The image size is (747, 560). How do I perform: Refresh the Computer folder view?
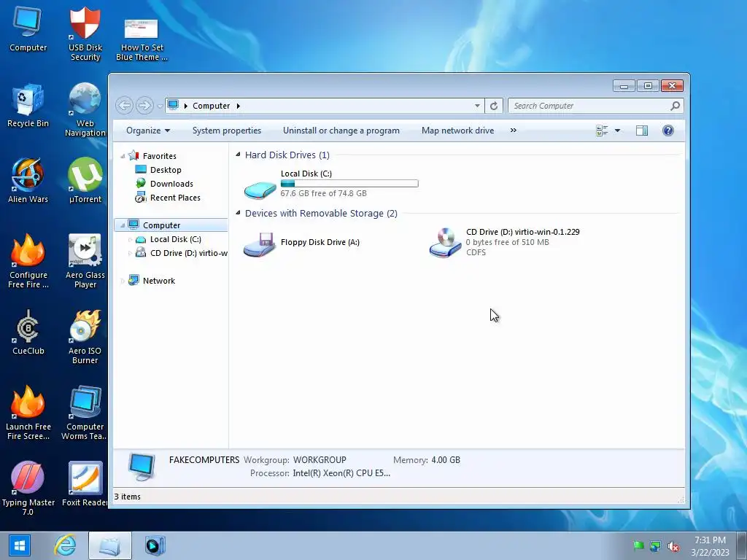494,106
